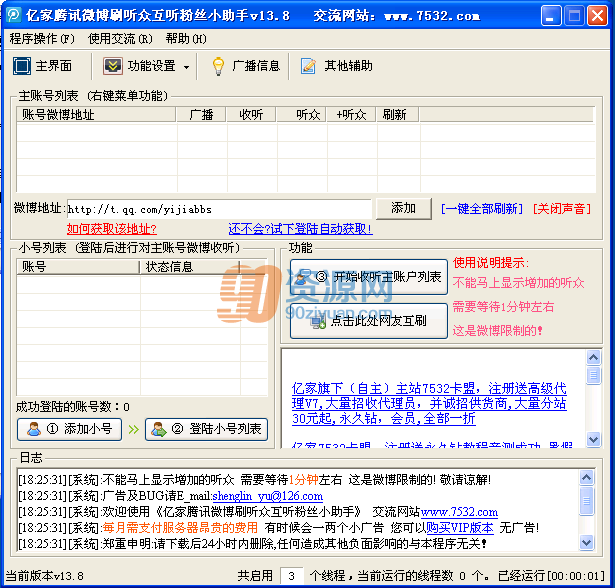Open shenglin_yu@126.com email link in log
Screen dimensions: 615x588
point(268,496)
